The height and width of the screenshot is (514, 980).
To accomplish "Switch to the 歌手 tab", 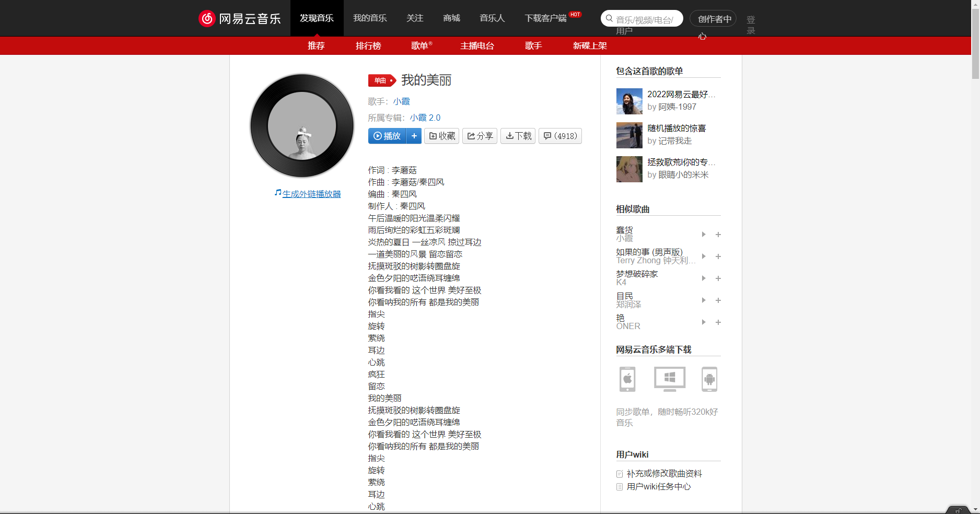I will tap(533, 45).
